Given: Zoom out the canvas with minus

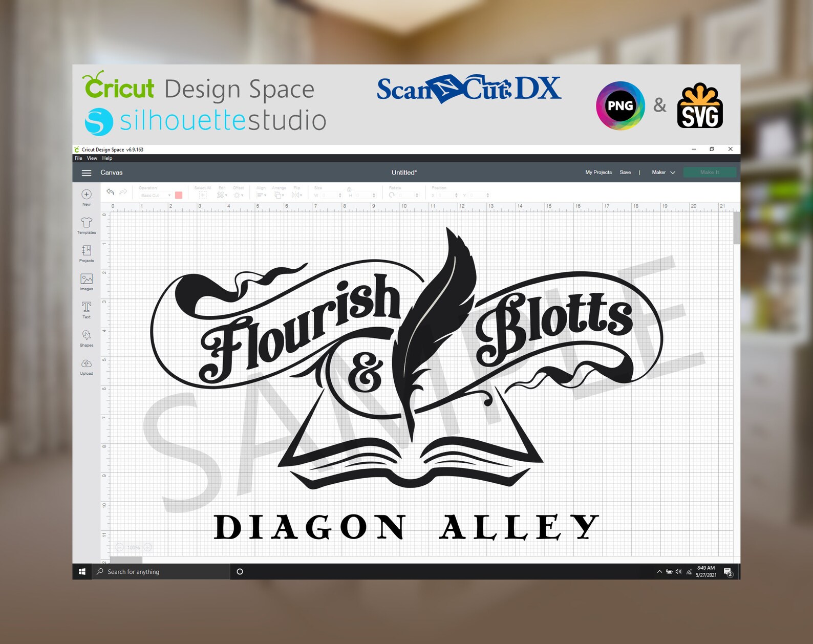Looking at the screenshot, I should point(120,547).
